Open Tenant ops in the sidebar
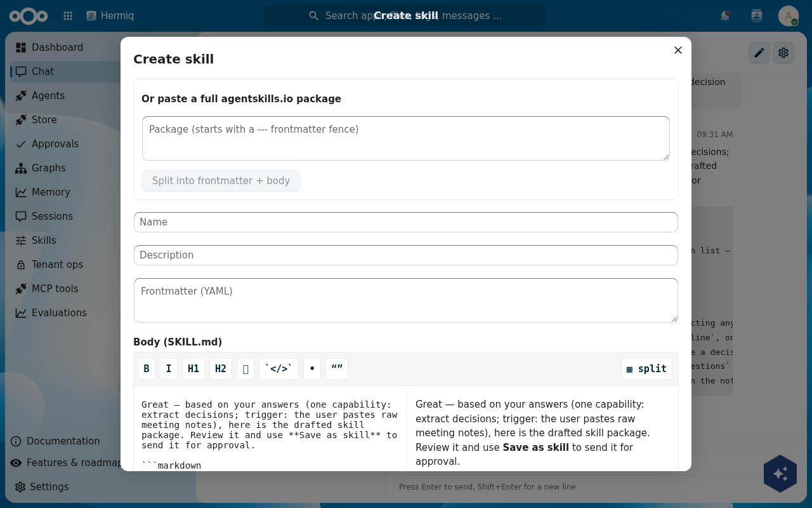 [57, 265]
